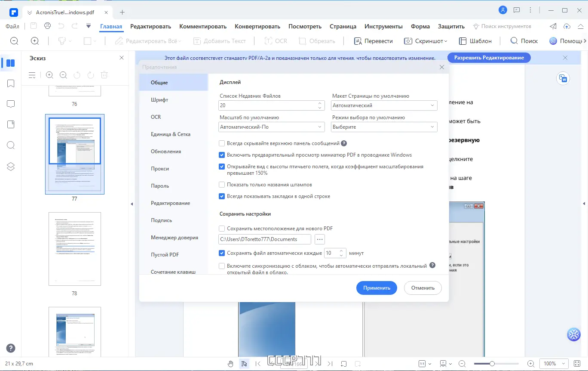Click the Поиск search tool in ribbon

pyautogui.click(x=524, y=41)
